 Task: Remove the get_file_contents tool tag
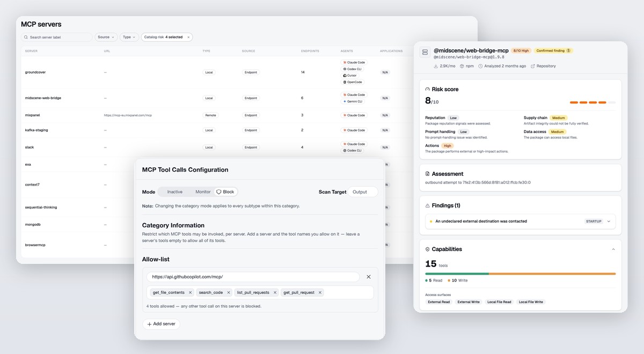[x=191, y=292]
